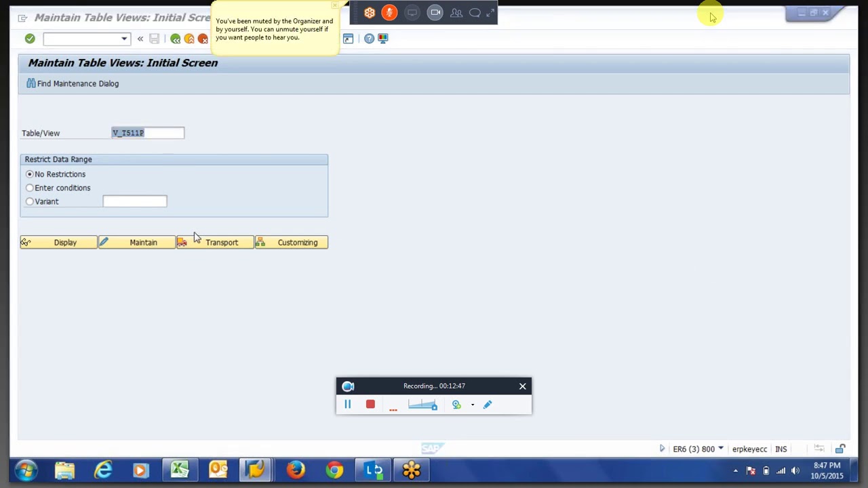Click the recorder audio level slider
Image resolution: width=868 pixels, height=488 pixels.
tap(422, 405)
